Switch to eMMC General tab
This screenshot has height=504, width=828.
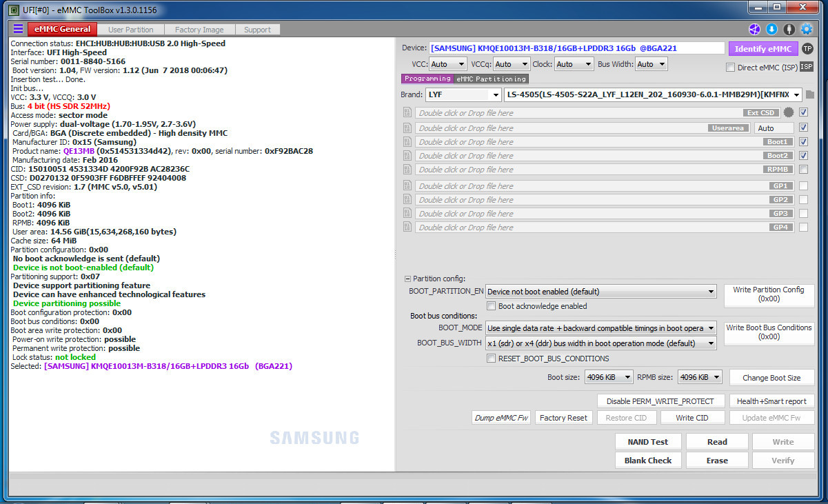[62, 29]
